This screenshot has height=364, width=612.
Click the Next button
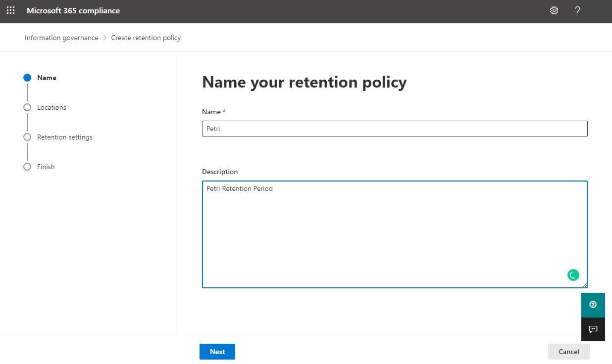coord(217,352)
